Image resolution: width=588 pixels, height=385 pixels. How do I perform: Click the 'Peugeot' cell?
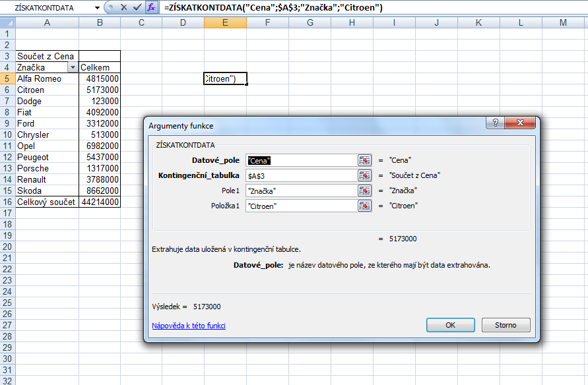point(48,158)
